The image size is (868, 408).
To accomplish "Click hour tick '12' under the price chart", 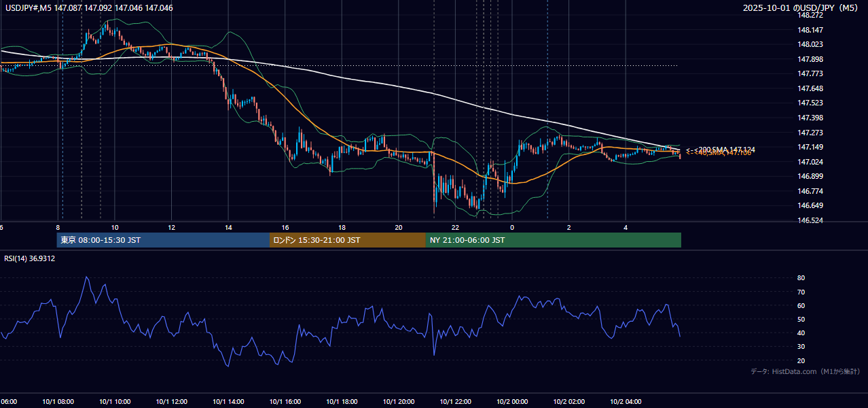I will 171,227.
